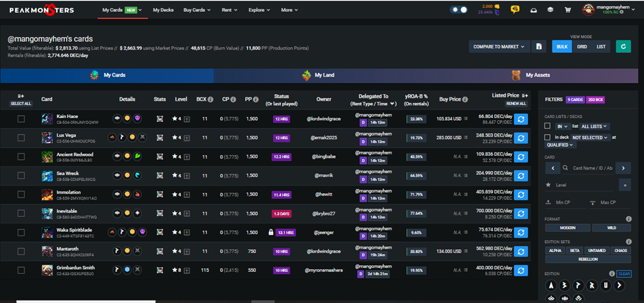Screen dimensions: 644x303
Task: Click the RENEW ALL button
Action: pos(515,103)
